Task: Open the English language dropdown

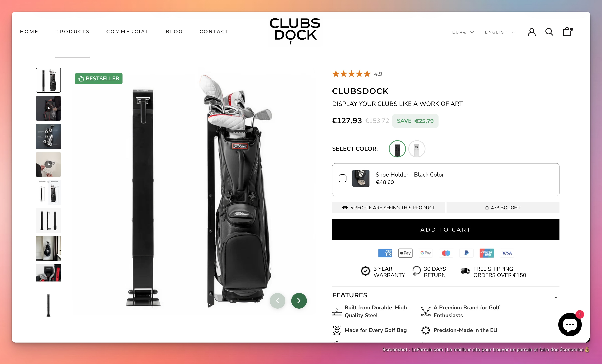Action: tap(500, 32)
